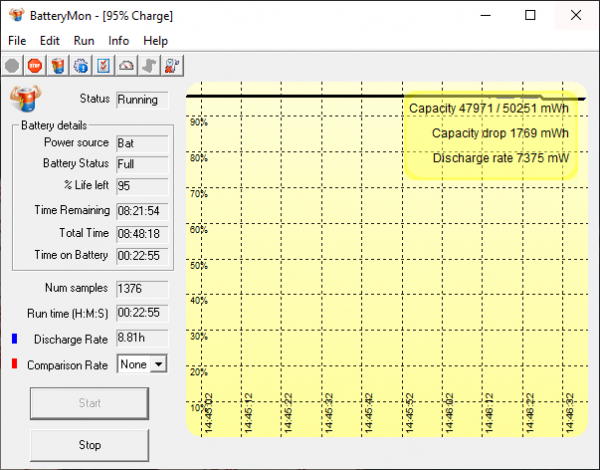Open the Run menu
The height and width of the screenshot is (470, 600).
(x=84, y=41)
